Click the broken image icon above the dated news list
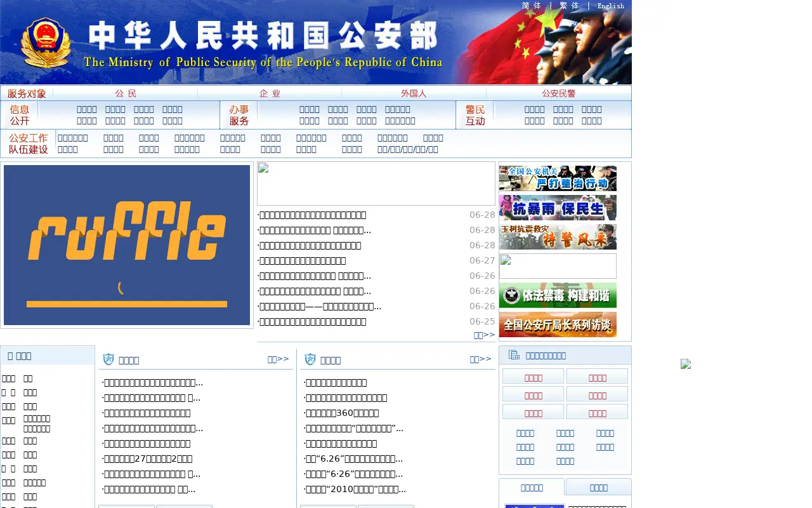 coord(263,168)
